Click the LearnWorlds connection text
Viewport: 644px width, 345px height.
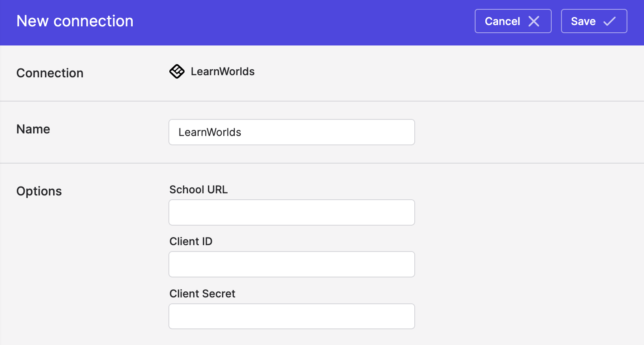[222, 72]
